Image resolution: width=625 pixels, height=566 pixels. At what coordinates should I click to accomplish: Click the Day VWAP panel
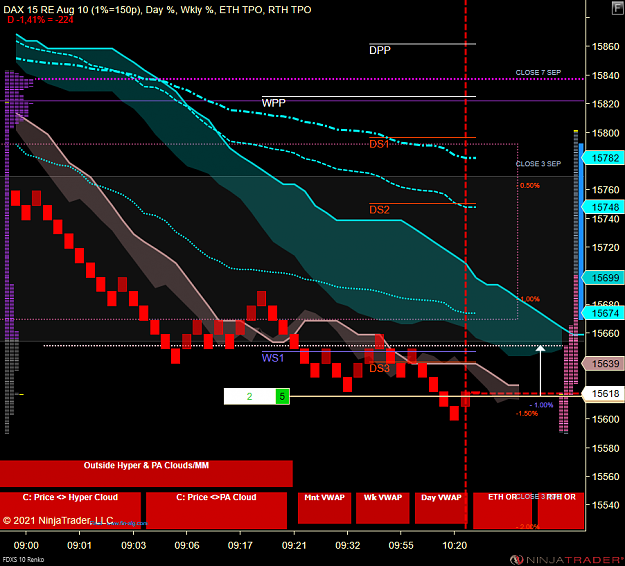[x=441, y=508]
